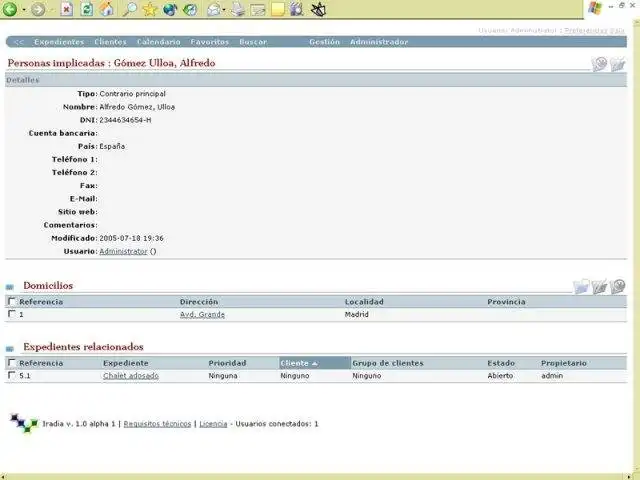The height and width of the screenshot is (480, 640).
Task: Click the Contrario principal type value
Action: coord(133,94)
